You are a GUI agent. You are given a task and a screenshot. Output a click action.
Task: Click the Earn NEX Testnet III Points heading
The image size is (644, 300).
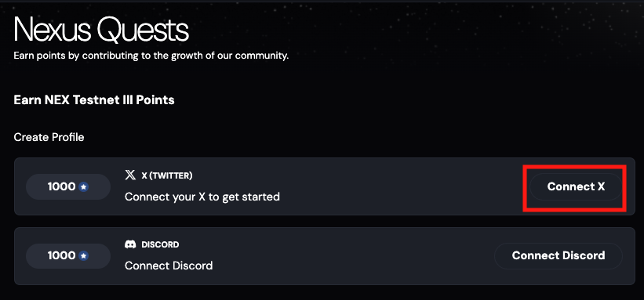[94, 99]
